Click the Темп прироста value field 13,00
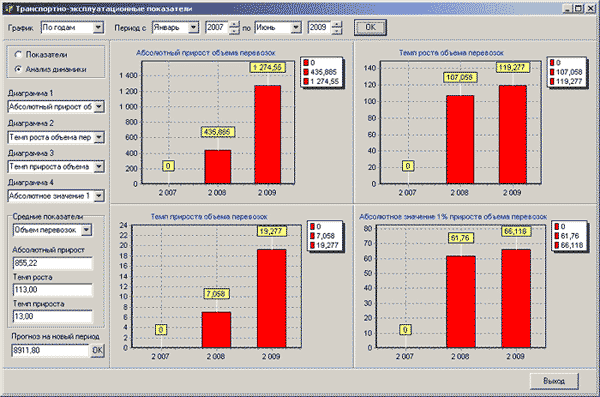Screen dimensions: 600x397 [52, 317]
